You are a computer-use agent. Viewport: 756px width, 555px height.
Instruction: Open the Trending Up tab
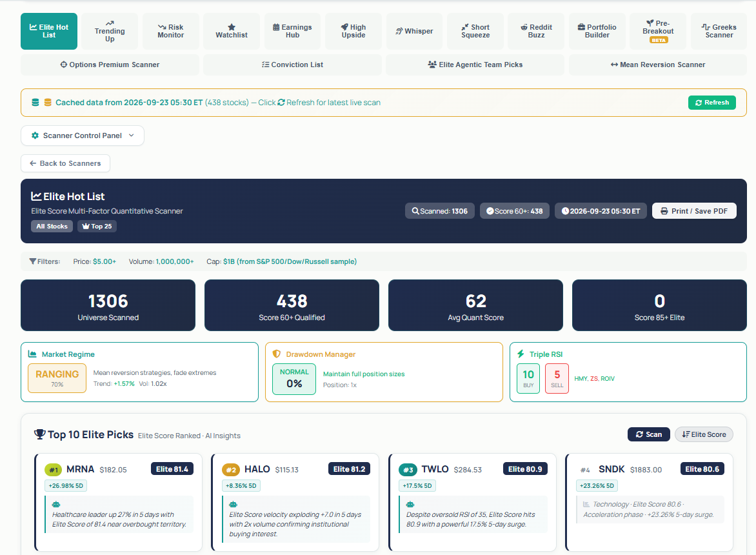(110, 32)
